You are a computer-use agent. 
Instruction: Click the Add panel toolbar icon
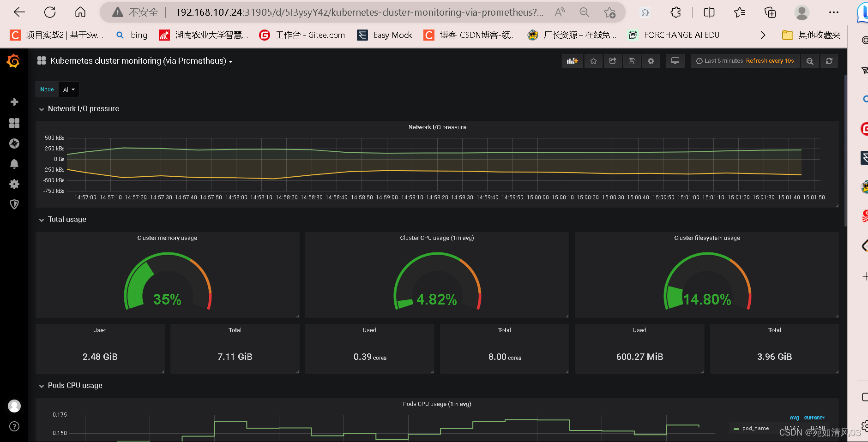(x=573, y=61)
